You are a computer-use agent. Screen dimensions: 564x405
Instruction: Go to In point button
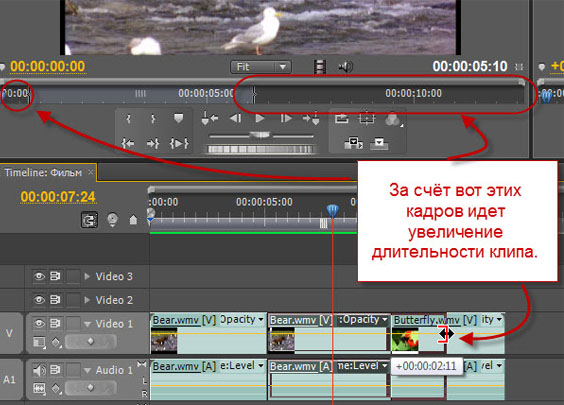[x=128, y=144]
